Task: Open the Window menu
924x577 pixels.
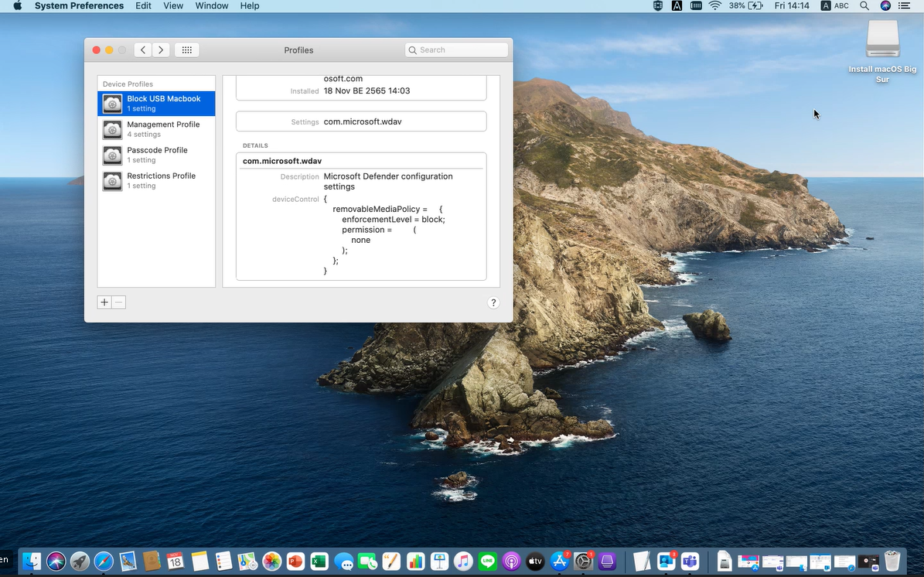Action: (x=211, y=6)
